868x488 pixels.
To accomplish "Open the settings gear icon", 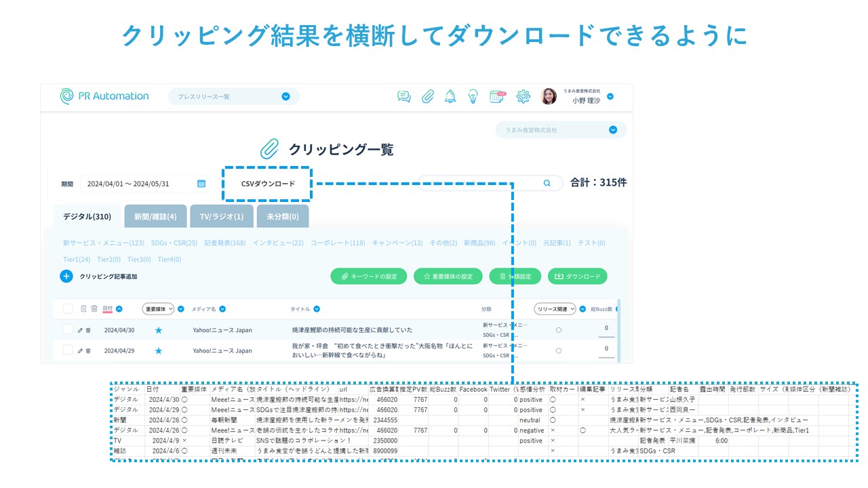I will tap(523, 96).
